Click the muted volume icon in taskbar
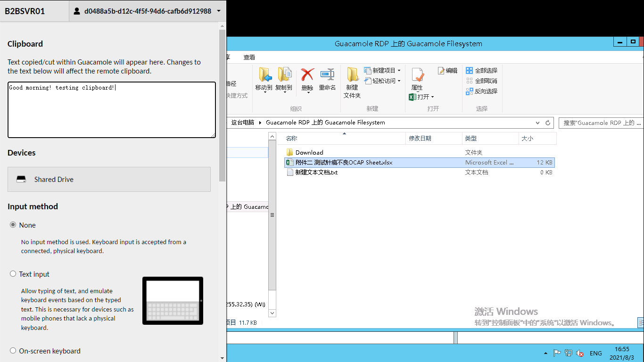The width and height of the screenshot is (644, 362). (579, 353)
